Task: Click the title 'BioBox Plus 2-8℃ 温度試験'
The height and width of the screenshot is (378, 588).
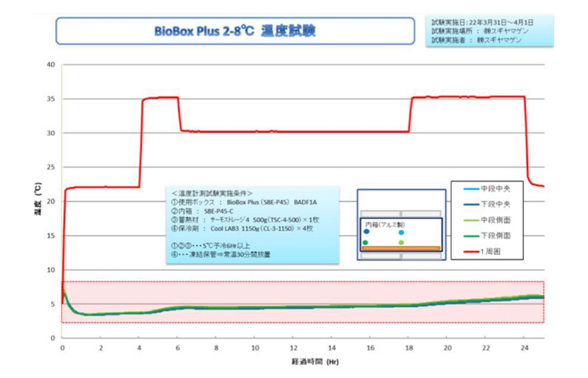Action: coord(235,31)
